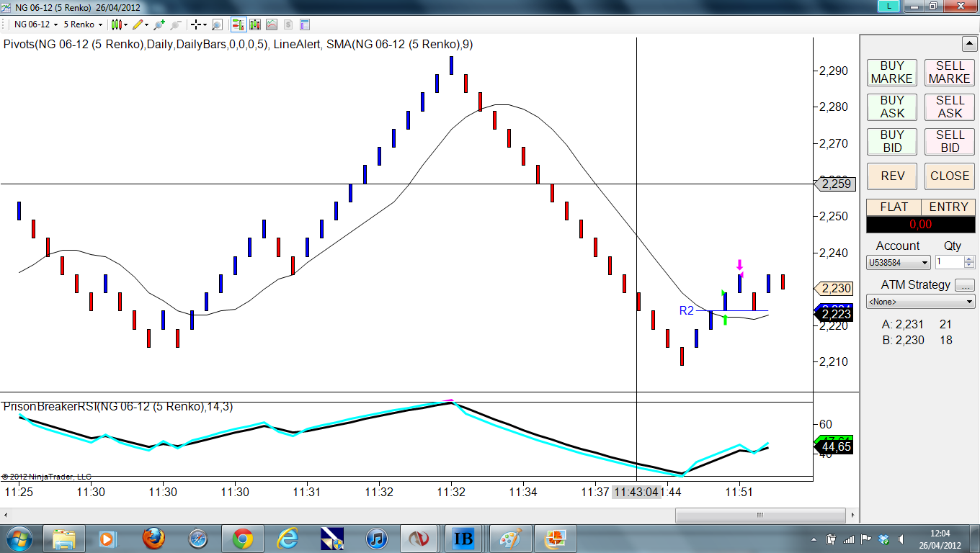
Task: Launch Firefox from the taskbar
Action: (x=153, y=539)
